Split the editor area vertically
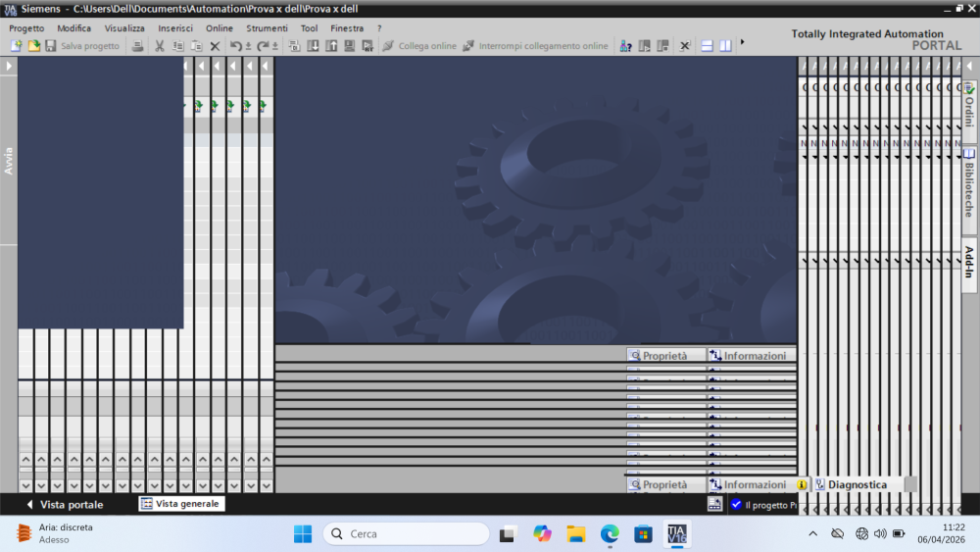 pyautogui.click(x=725, y=46)
